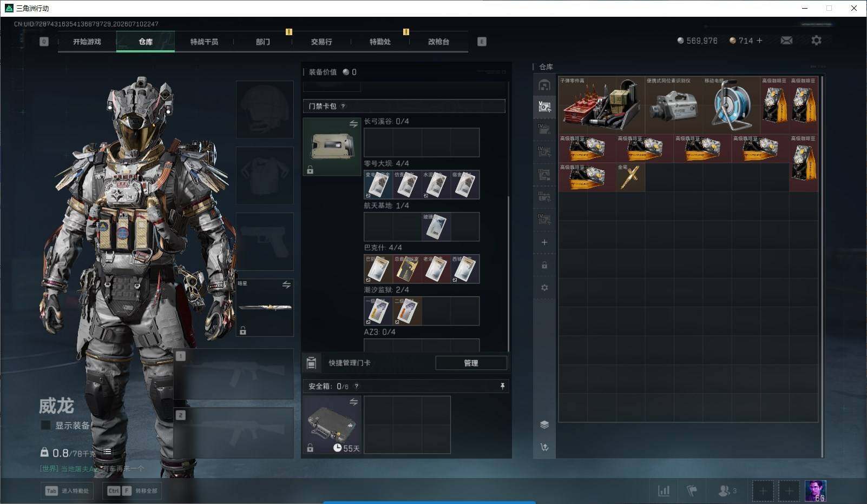Swap the 暗星 melee weapon
This screenshot has width=867, height=504.
point(286,284)
